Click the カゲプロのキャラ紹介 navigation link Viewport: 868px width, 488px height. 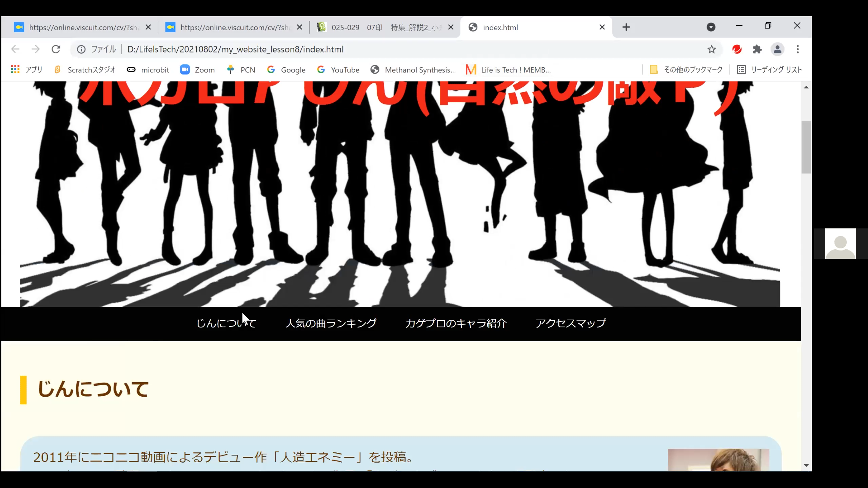click(x=456, y=323)
